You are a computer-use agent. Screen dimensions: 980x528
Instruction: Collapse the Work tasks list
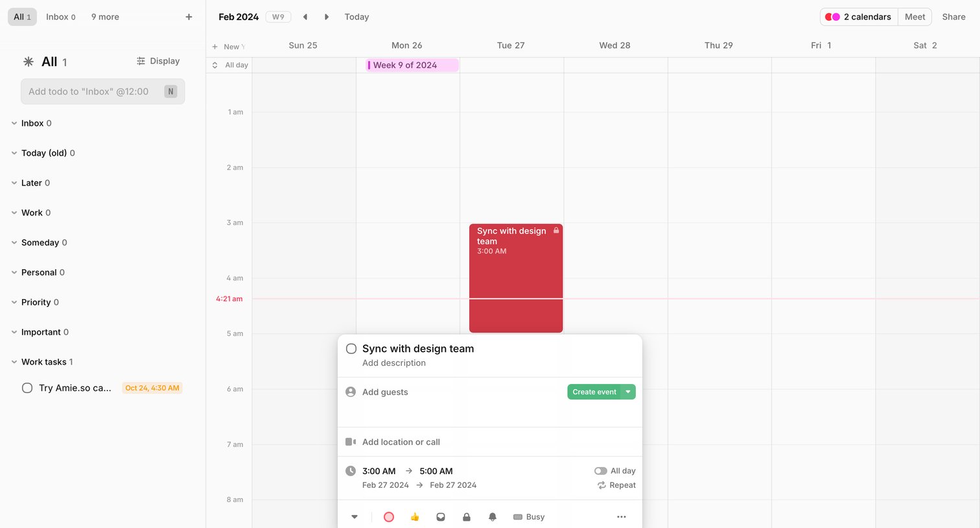click(14, 362)
